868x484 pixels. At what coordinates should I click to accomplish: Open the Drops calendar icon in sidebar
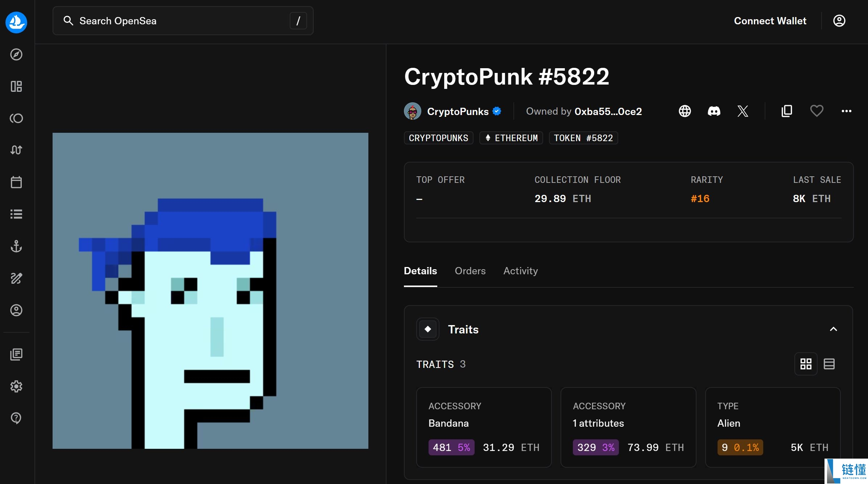(16, 182)
